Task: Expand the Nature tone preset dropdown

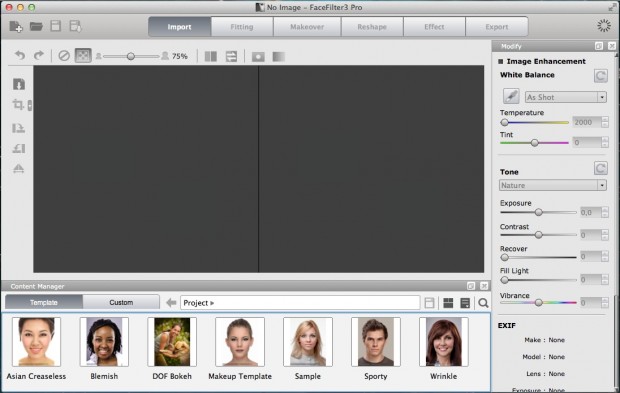Action: tap(552, 185)
